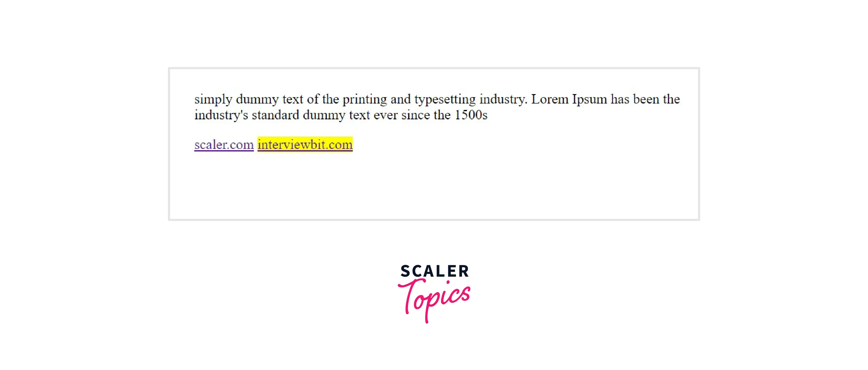Image resolution: width=868 pixels, height=370 pixels.
Task: Open the highlighted interviewbit.com link
Action: tap(305, 145)
